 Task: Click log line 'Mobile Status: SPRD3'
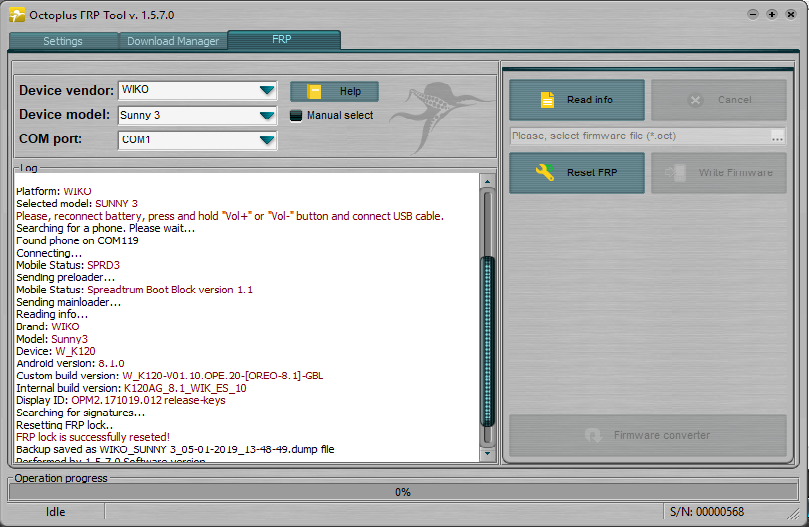pyautogui.click(x=68, y=265)
